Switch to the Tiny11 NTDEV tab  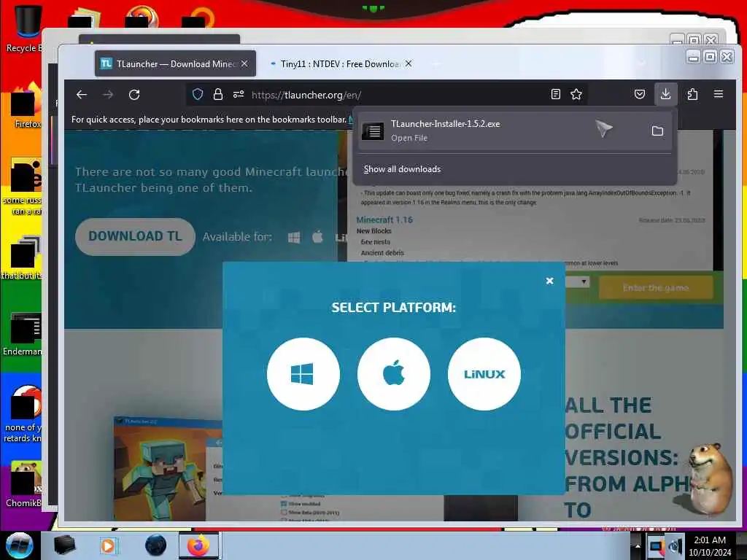(x=338, y=64)
